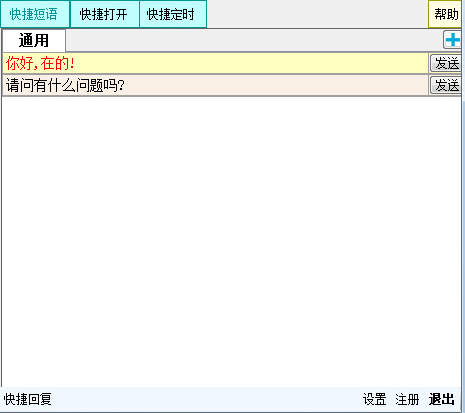Go to the 快捷定时 tab
465x413 pixels.
pos(173,14)
